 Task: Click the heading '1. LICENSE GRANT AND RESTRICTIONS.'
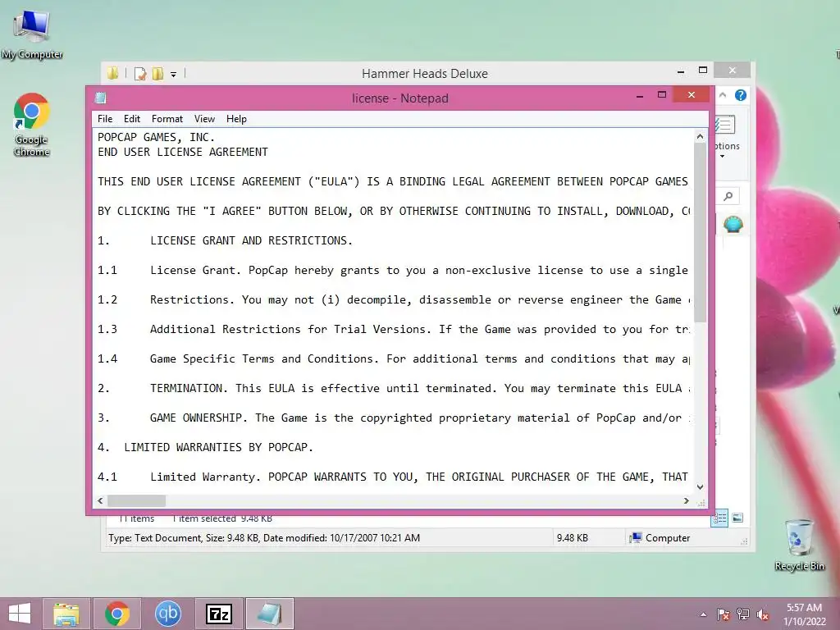(x=225, y=240)
